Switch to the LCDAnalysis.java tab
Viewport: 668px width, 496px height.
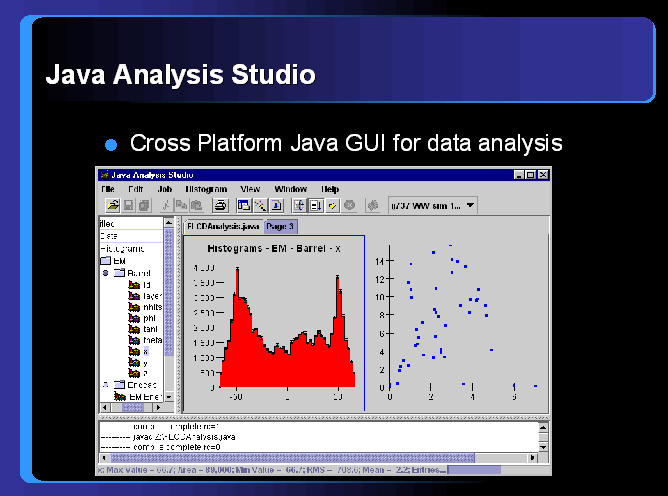[223, 227]
